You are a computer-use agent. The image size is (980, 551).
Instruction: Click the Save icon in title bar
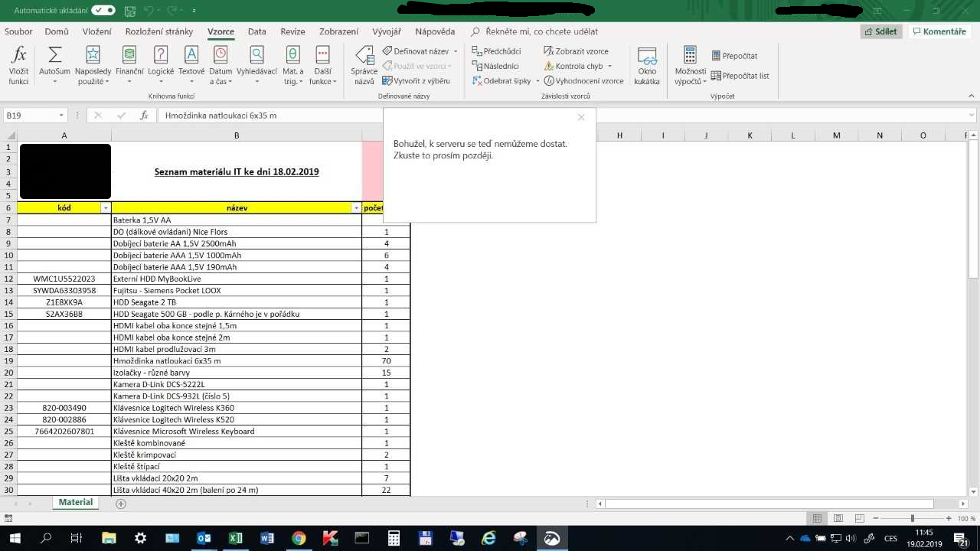[130, 11]
